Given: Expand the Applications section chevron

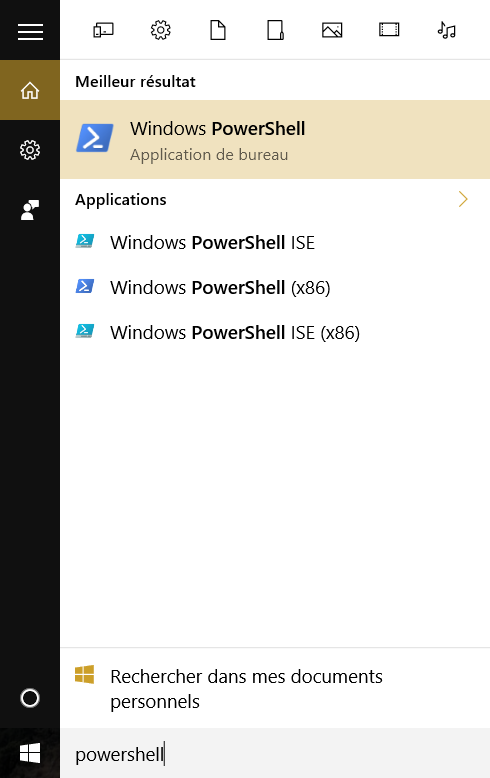Looking at the screenshot, I should pyautogui.click(x=463, y=199).
